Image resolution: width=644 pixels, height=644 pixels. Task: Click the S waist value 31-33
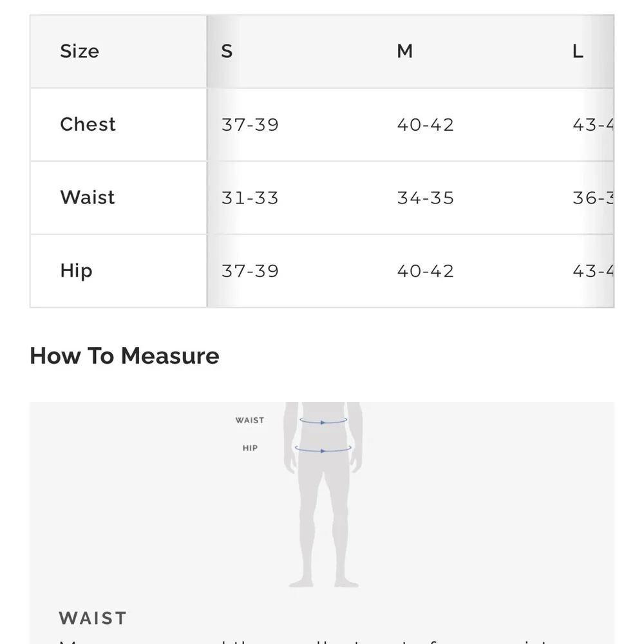click(250, 198)
